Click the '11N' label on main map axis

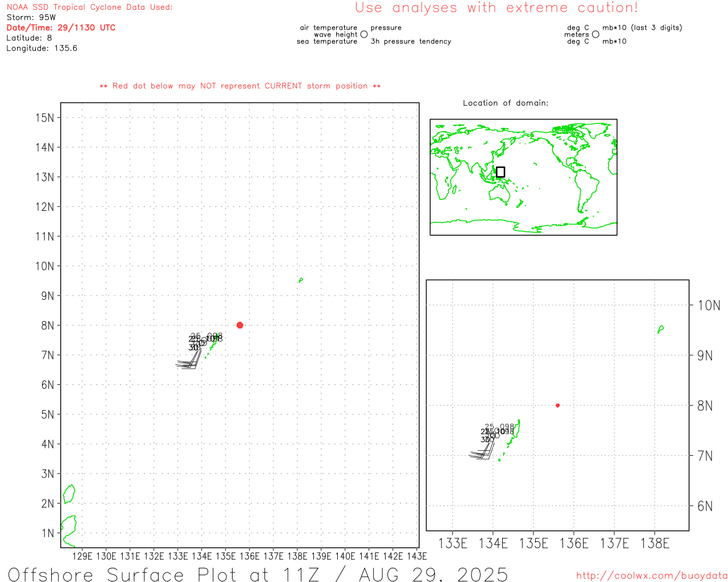tap(45, 236)
